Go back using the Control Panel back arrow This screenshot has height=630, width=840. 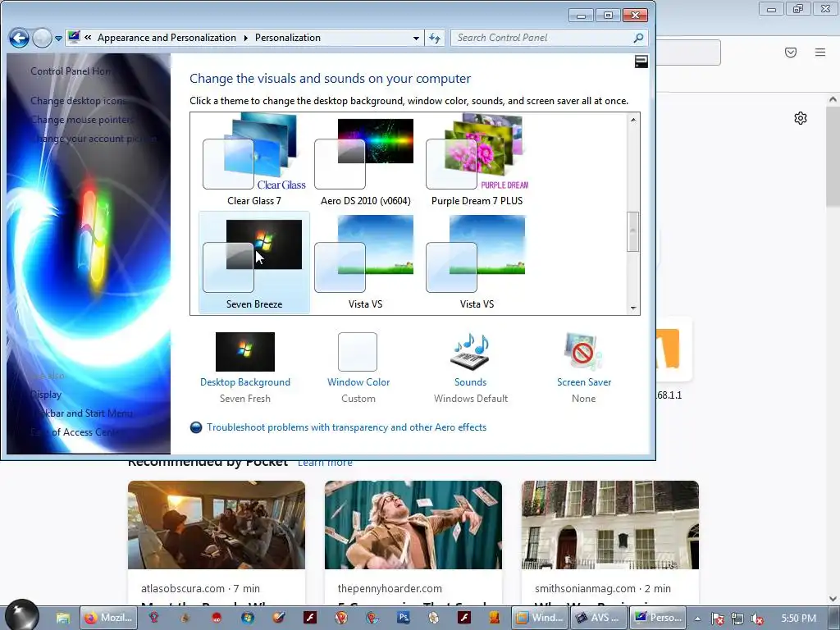[20, 38]
